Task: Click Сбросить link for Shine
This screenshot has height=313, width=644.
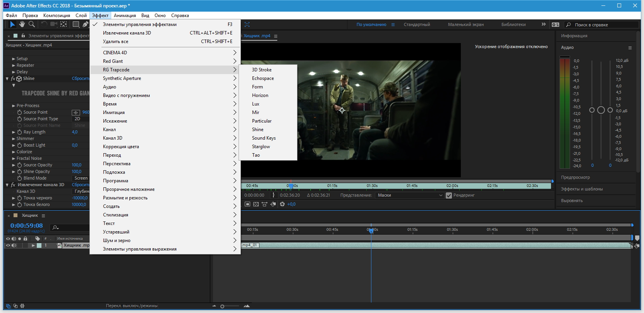Action: [x=81, y=79]
